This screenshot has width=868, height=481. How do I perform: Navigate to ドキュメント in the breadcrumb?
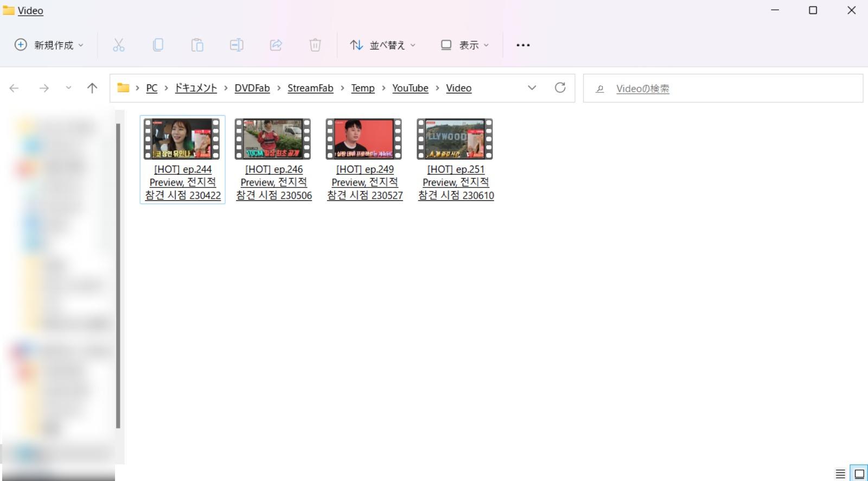click(196, 88)
